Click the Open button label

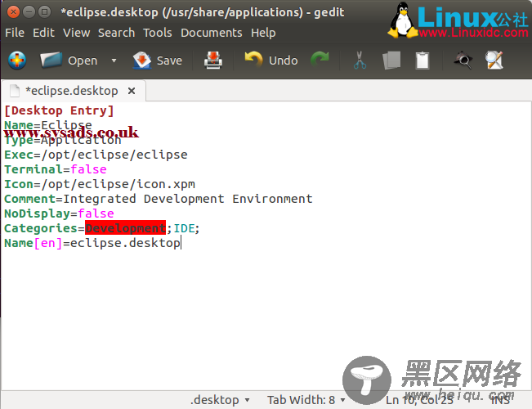(x=83, y=61)
